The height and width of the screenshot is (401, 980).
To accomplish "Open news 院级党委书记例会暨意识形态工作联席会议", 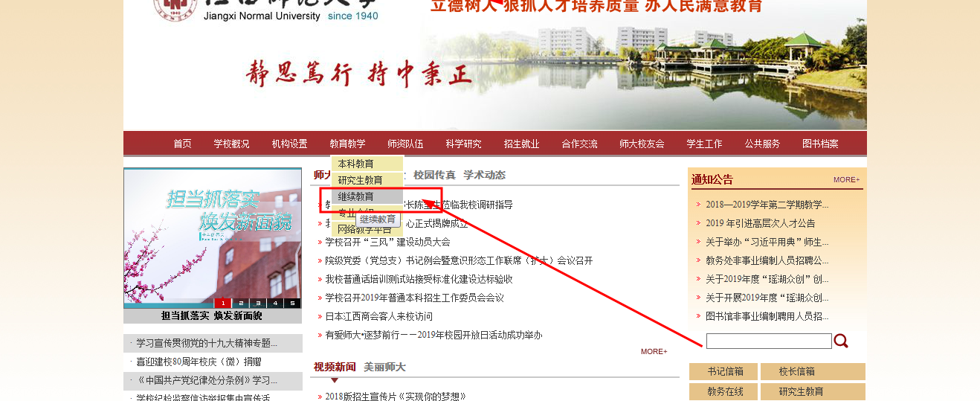I will [459, 260].
